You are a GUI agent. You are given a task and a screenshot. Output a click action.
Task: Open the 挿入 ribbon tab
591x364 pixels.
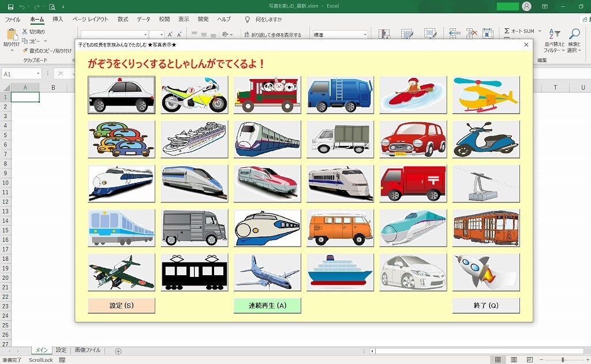[x=58, y=19]
